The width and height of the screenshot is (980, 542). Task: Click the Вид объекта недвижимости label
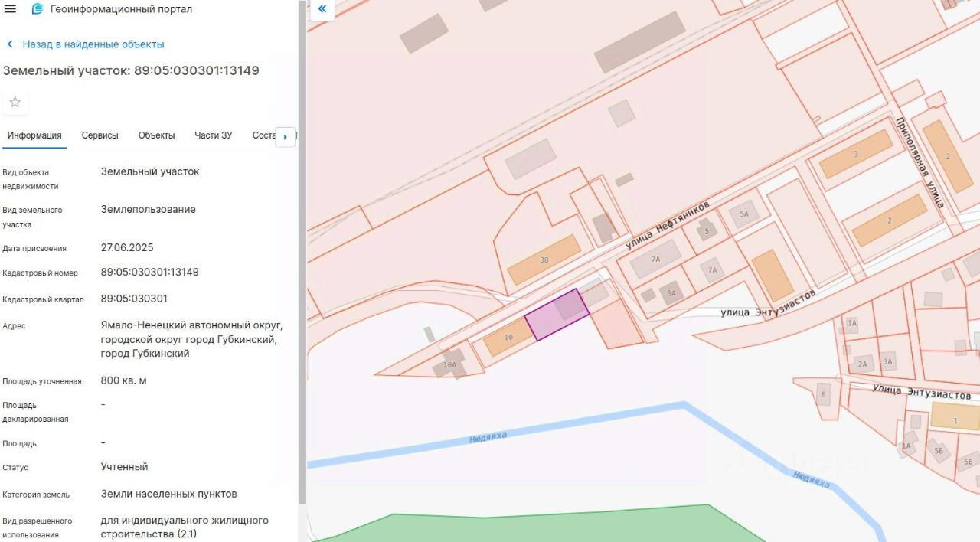pyautogui.click(x=31, y=179)
